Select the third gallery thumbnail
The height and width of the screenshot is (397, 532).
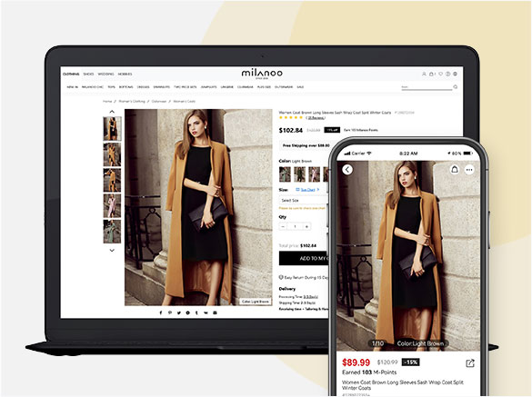112,181
